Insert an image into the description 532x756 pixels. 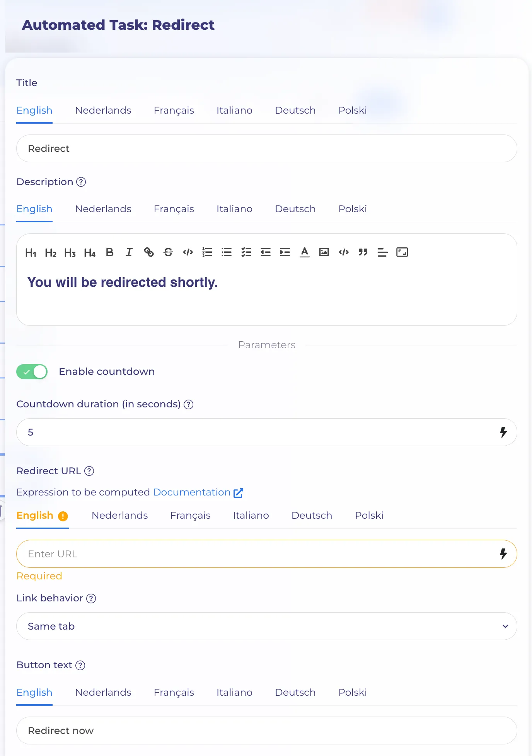[324, 252]
